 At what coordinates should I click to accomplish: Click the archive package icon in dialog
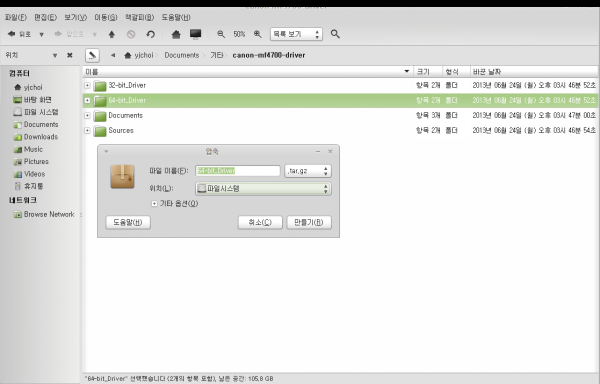pos(122,176)
